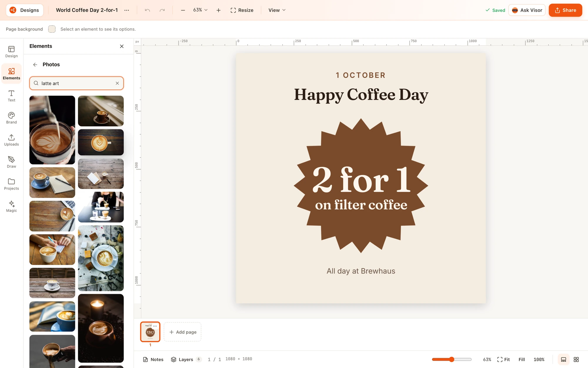This screenshot has width=588, height=368.
Task: Select 'All day at Brewhaus' text
Action: click(x=361, y=271)
